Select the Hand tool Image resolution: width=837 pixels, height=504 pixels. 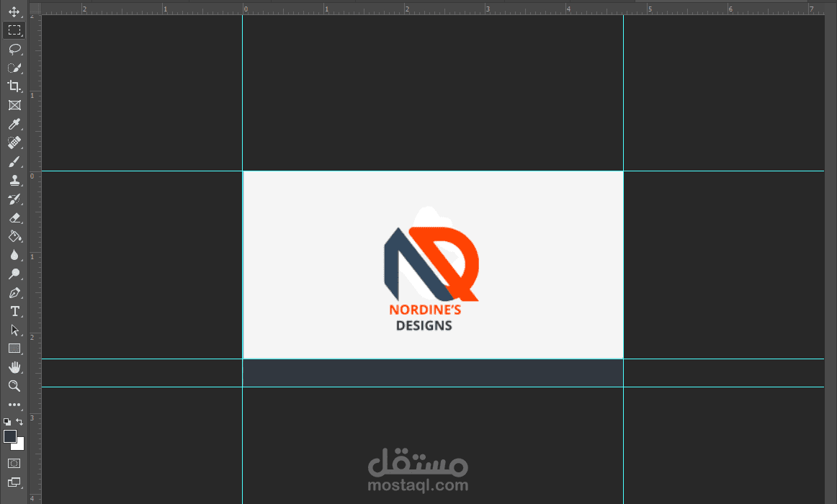click(x=14, y=367)
